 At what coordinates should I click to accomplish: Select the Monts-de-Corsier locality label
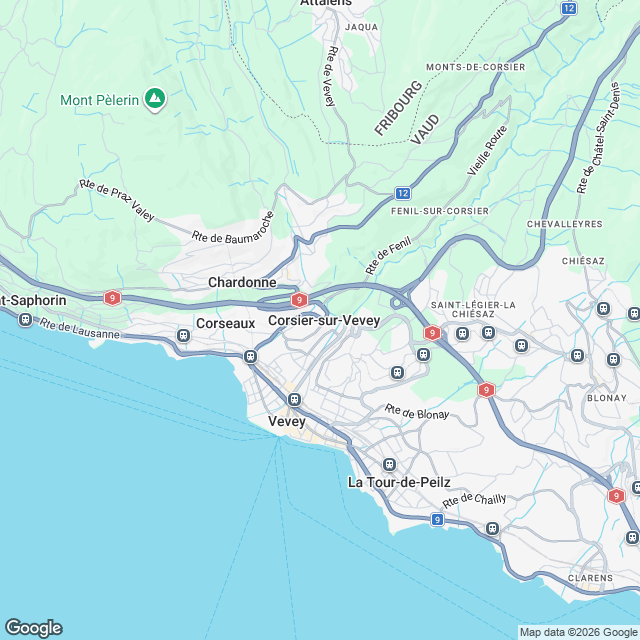point(476,67)
